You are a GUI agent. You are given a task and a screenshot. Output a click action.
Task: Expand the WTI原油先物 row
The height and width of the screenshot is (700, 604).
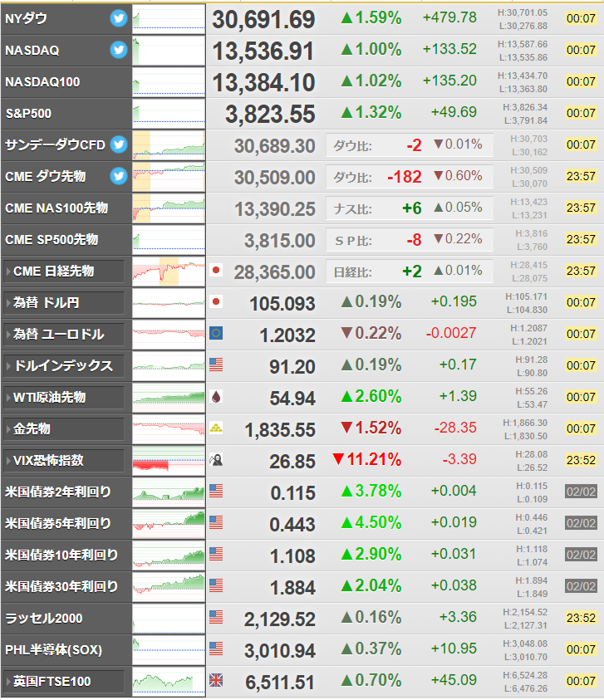point(63,398)
